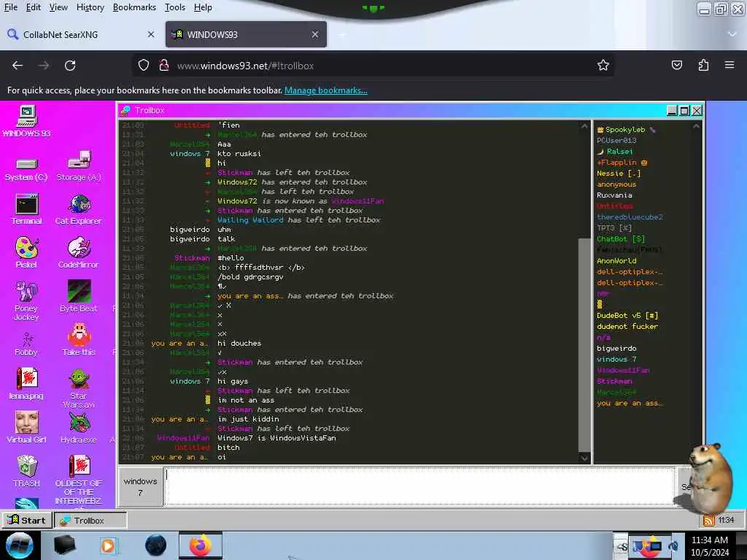
Task: Select AnonWorld in the user list
Action: pos(616,261)
